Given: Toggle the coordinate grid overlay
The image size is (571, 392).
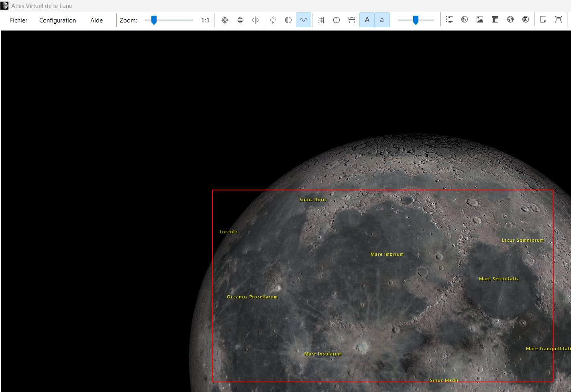Looking at the screenshot, I should (321, 20).
